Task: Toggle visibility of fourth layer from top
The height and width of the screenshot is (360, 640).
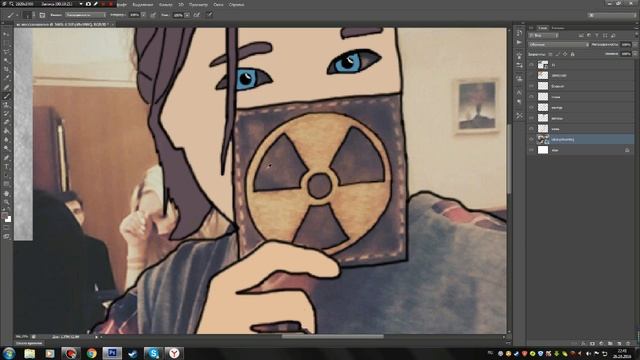Action: click(x=531, y=97)
